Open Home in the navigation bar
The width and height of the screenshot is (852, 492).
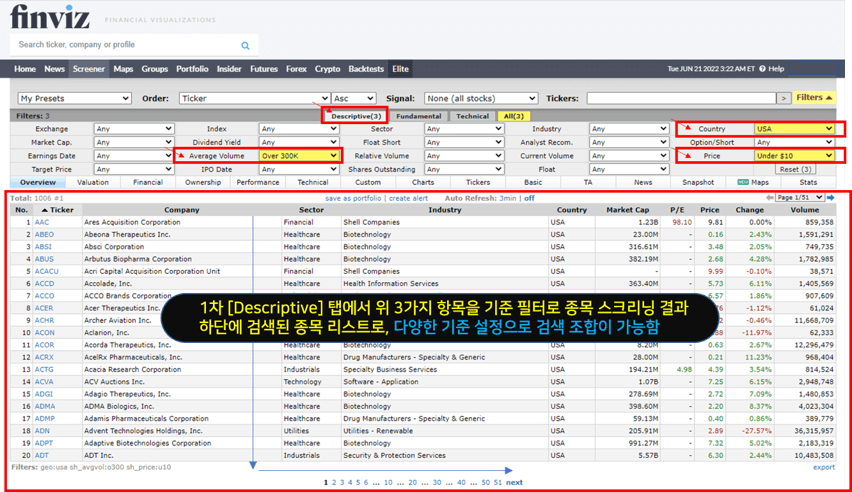25,69
